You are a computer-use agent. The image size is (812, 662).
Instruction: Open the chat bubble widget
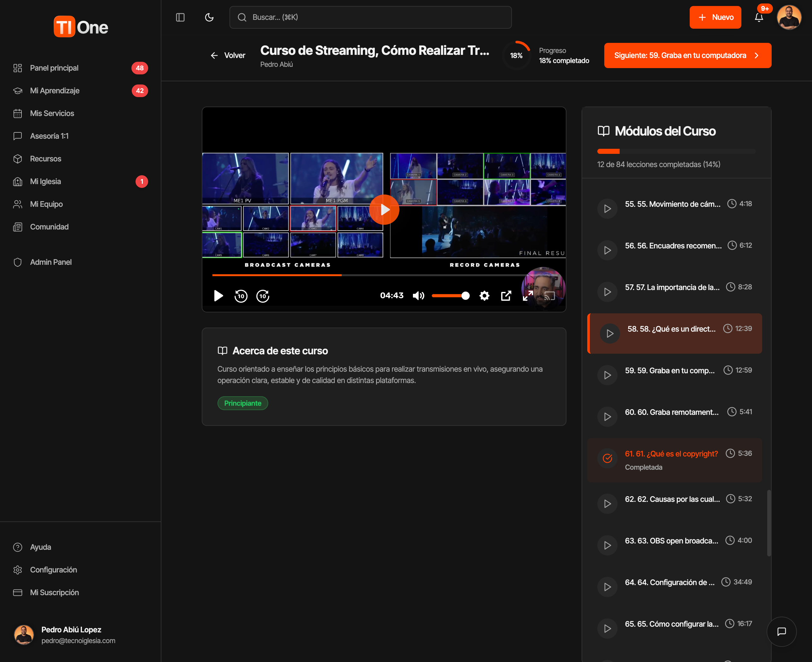(781, 631)
